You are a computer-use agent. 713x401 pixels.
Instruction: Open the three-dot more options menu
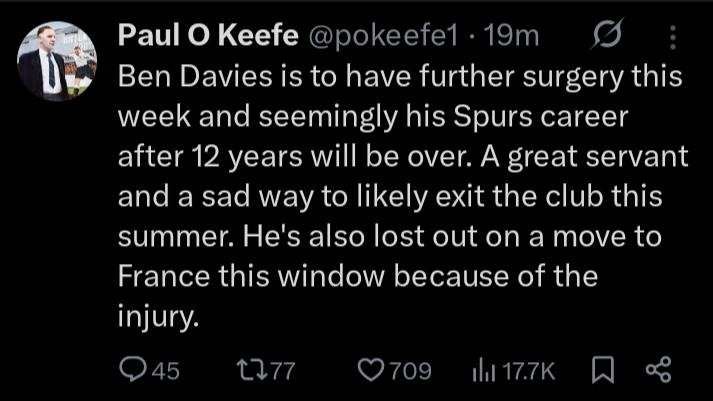670,36
